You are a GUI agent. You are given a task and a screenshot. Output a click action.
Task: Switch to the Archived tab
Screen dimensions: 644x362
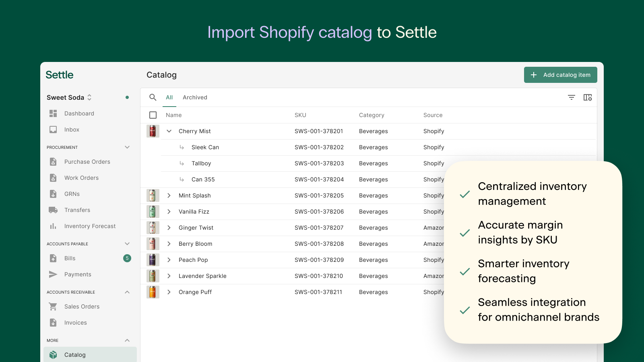click(195, 97)
